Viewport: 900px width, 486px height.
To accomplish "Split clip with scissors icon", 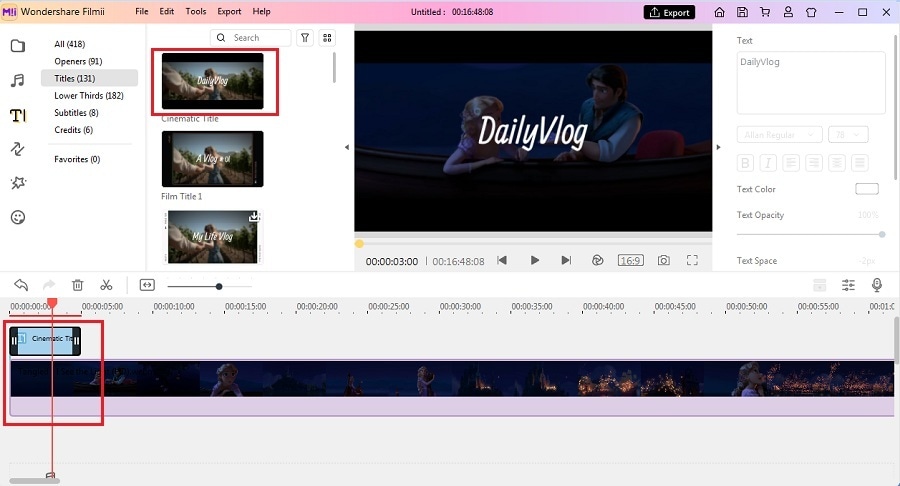I will (x=106, y=285).
